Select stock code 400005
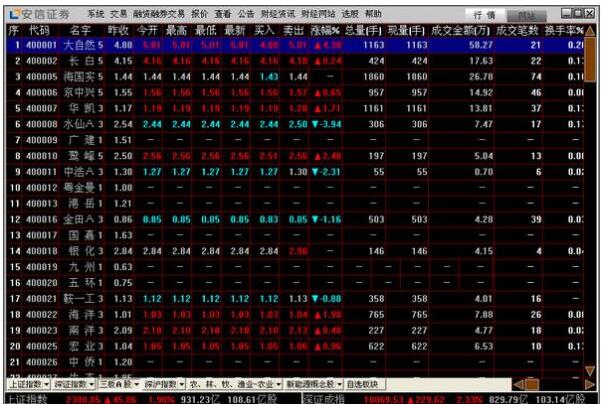This screenshot has width=601, height=404. (x=41, y=77)
